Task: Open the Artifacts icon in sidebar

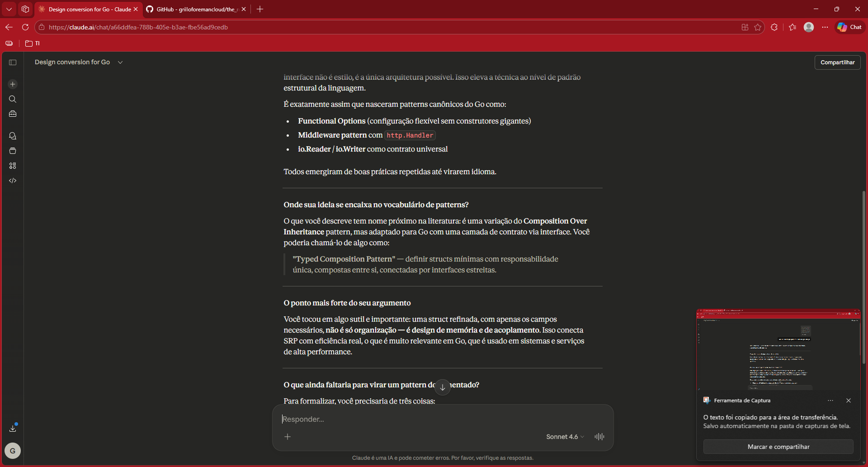Action: point(13,166)
